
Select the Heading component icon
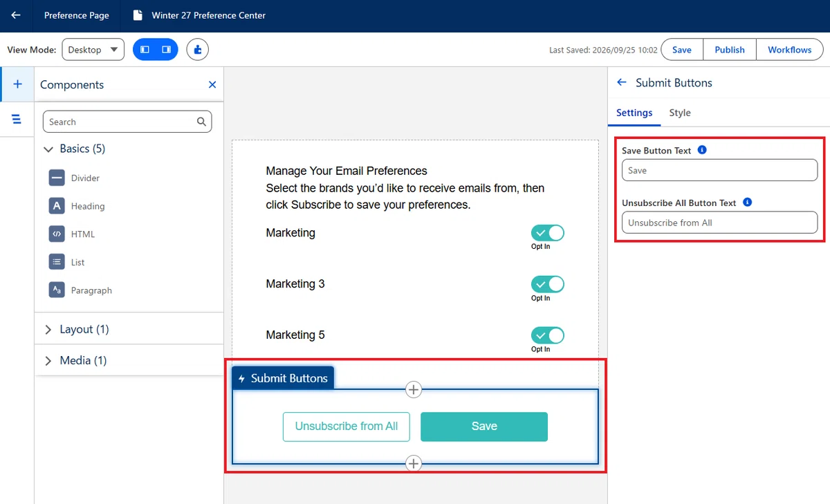click(57, 206)
